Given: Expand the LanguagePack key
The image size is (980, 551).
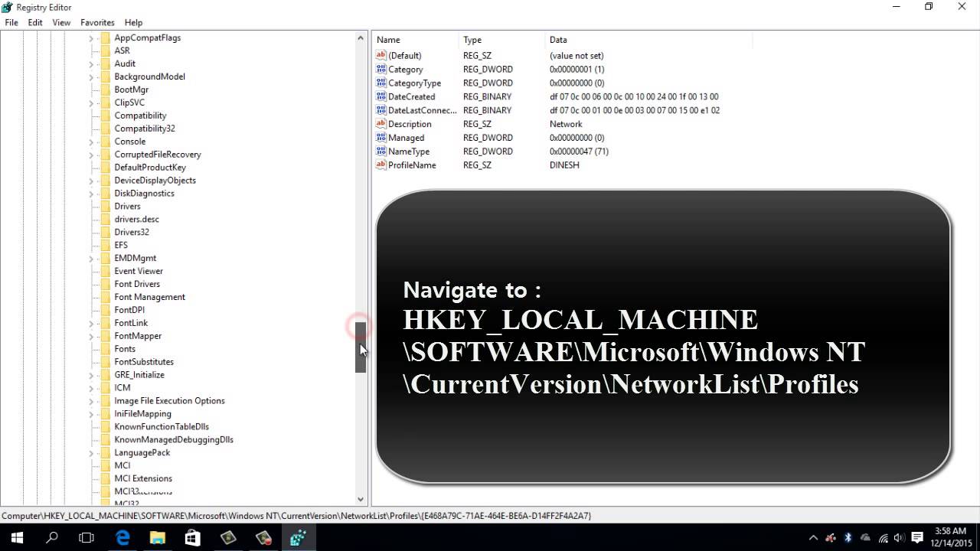Looking at the screenshot, I should pyautogui.click(x=91, y=454).
